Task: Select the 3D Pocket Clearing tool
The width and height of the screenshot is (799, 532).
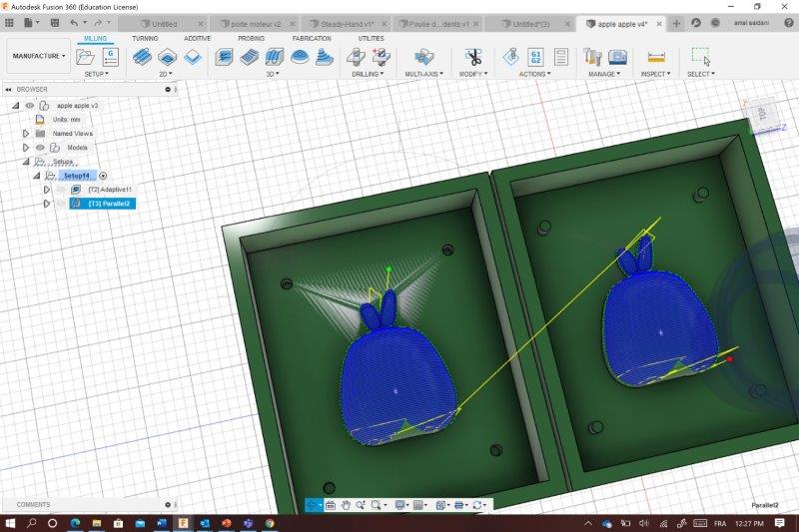Action: pos(249,57)
